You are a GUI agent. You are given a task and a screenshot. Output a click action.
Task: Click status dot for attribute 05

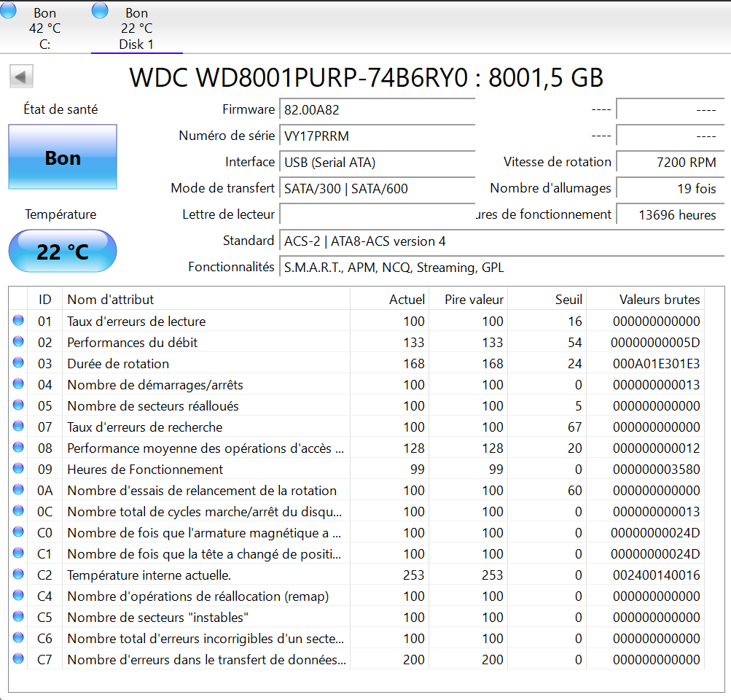(x=18, y=405)
